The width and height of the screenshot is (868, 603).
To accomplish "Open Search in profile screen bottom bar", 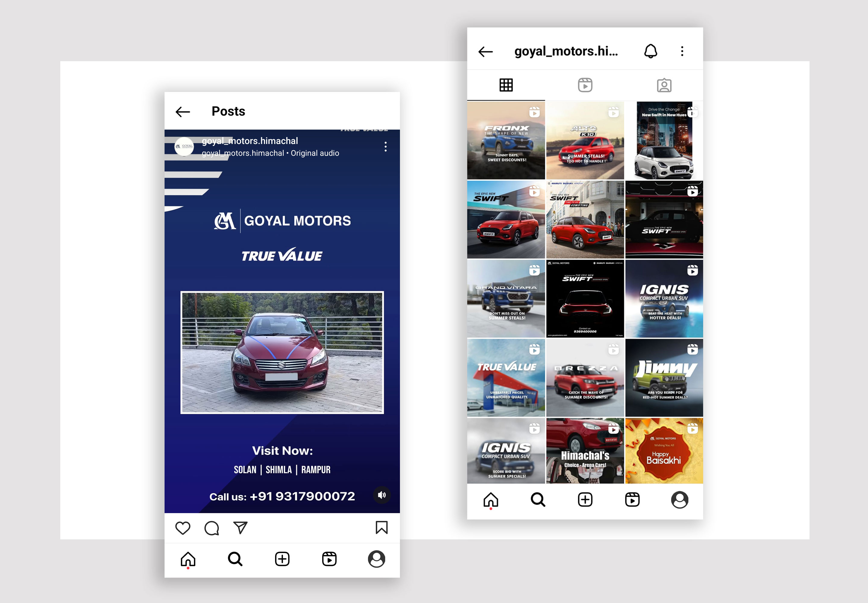I will tap(538, 500).
